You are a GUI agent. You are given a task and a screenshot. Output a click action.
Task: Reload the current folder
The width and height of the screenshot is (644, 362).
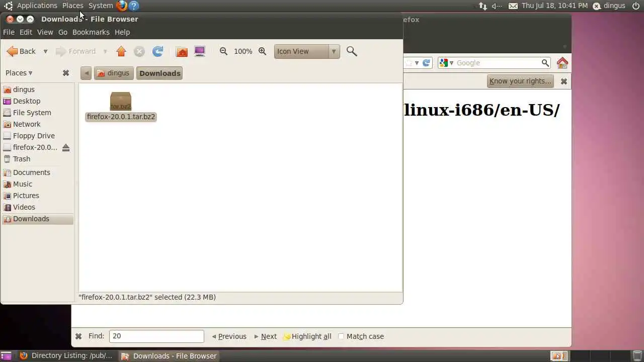click(x=158, y=51)
